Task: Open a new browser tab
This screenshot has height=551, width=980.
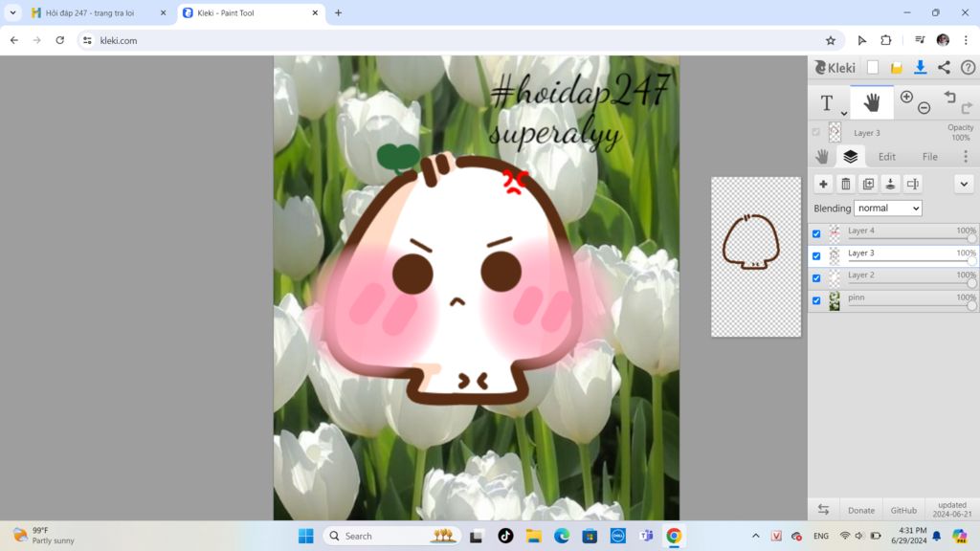Action: (338, 12)
